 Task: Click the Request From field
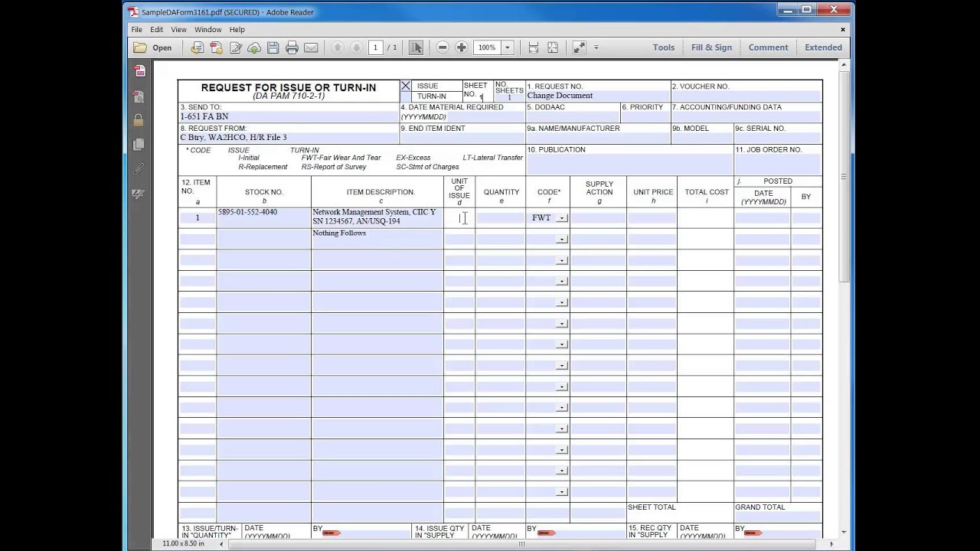pos(289,138)
